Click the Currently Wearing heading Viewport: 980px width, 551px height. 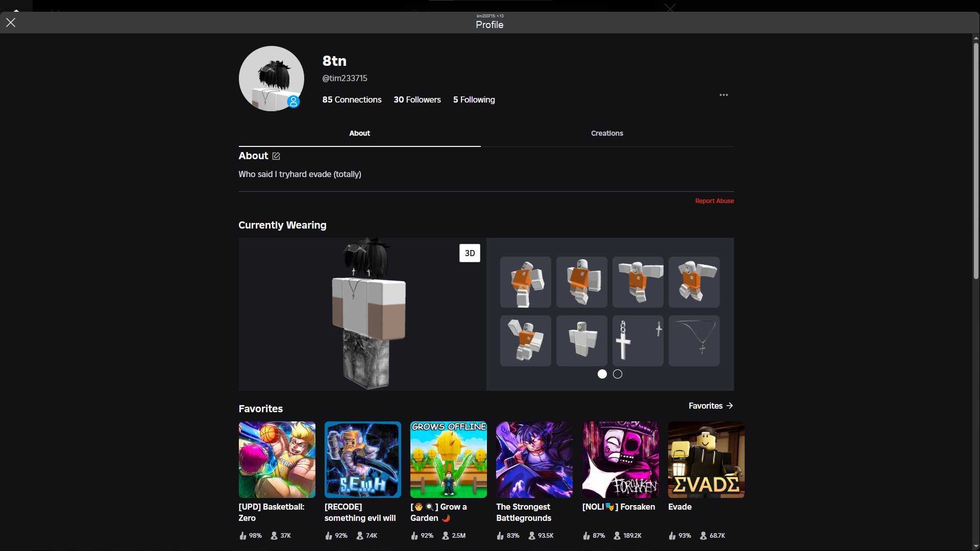click(282, 225)
